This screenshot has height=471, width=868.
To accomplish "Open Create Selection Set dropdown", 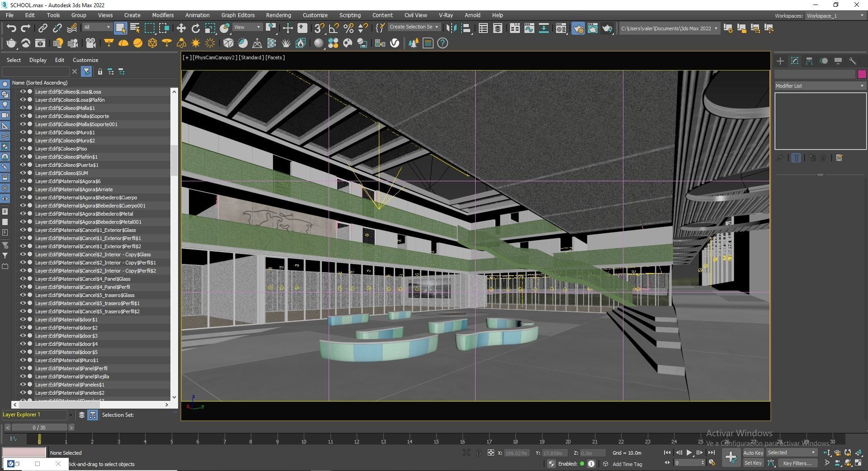I will [414, 27].
